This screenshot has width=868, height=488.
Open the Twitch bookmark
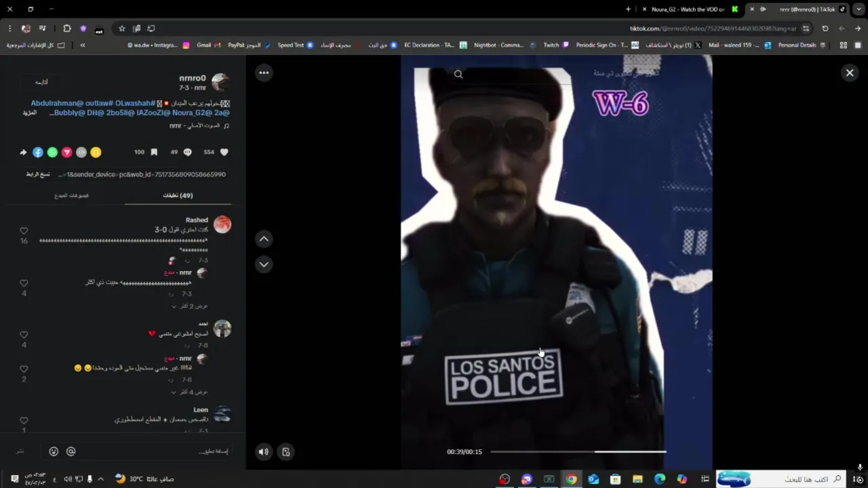click(555, 45)
